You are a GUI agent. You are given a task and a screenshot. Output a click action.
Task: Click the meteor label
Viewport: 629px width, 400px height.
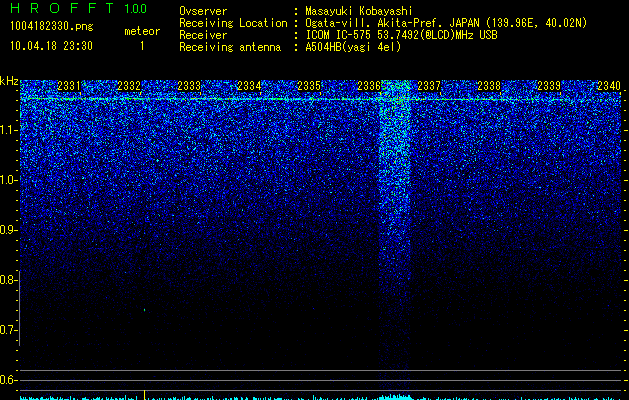(142, 31)
